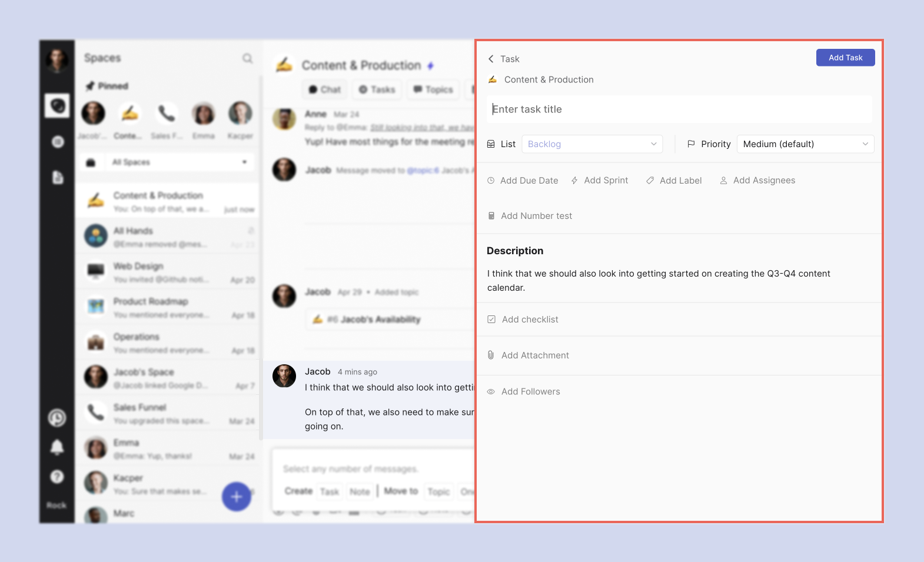Open the Backlog list dropdown
Image resolution: width=924 pixels, height=562 pixels.
point(592,144)
